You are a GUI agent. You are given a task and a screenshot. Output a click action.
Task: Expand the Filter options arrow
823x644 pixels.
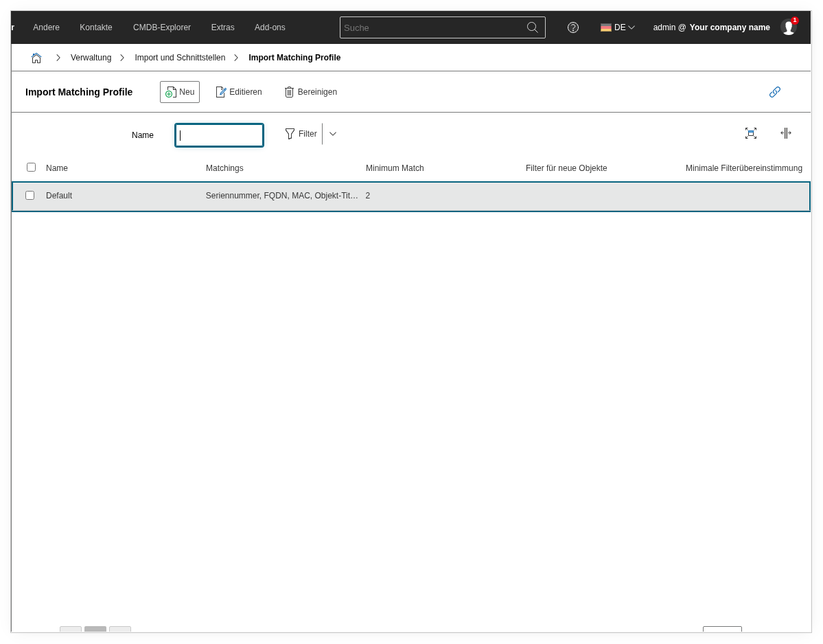[333, 134]
